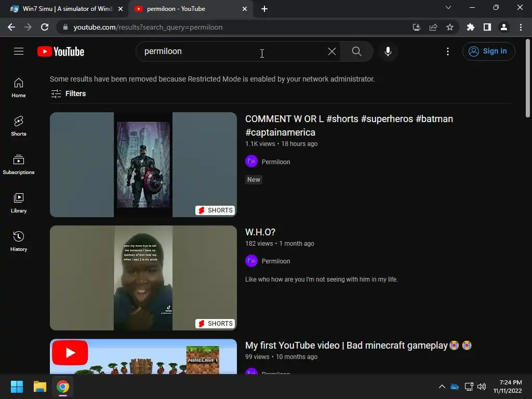Viewport: 532px width, 399px height.
Task: Open Library in sidebar
Action: (19, 203)
